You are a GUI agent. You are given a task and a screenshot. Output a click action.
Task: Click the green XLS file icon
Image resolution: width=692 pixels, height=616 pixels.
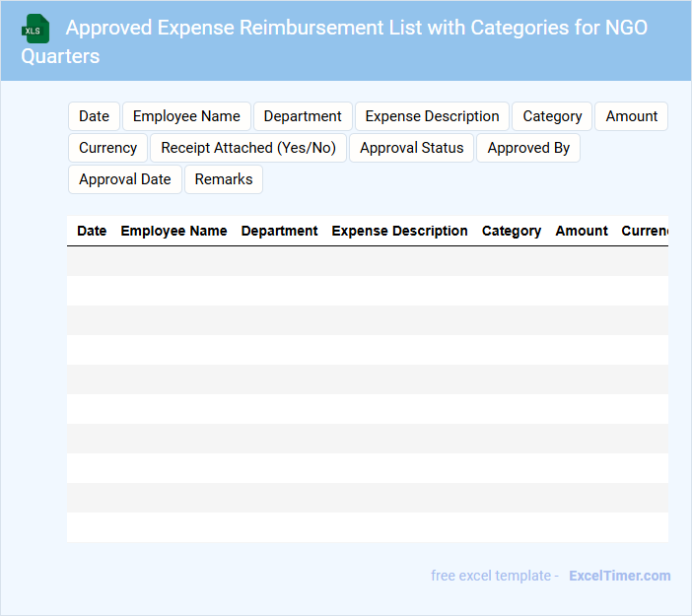[x=35, y=29]
